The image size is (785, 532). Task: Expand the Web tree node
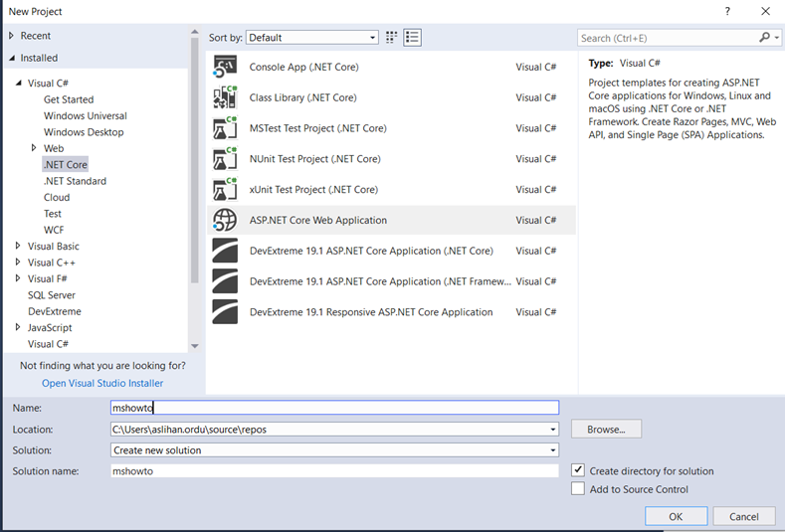click(34, 147)
